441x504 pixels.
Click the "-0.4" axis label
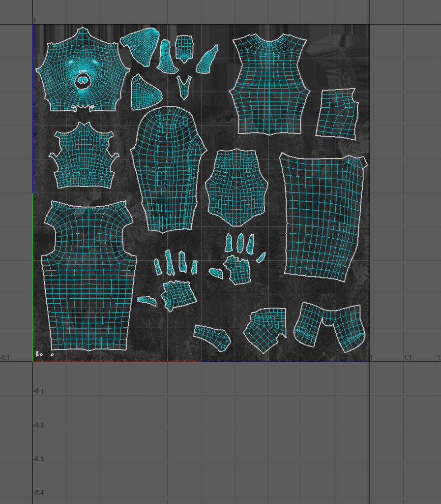[x=38, y=492]
